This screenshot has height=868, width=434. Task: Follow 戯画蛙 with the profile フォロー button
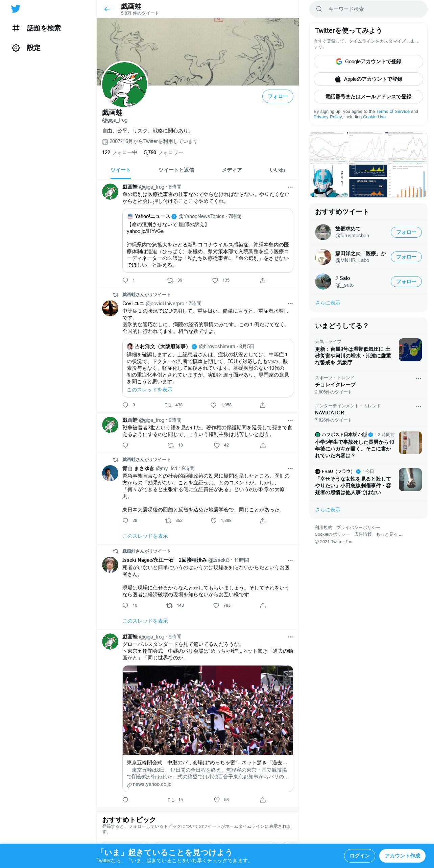(278, 96)
